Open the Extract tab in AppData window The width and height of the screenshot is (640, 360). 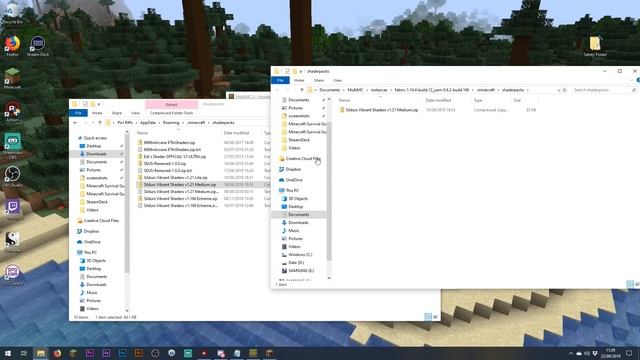(171, 104)
